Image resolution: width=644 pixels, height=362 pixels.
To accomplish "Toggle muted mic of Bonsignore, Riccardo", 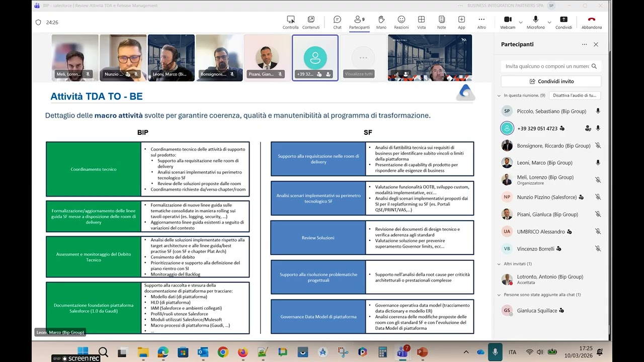I will [598, 146].
